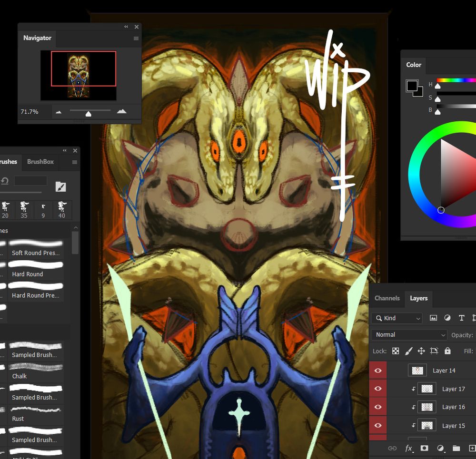The width and height of the screenshot is (476, 459).
Task: Select the Hard Round brush
Action: [x=36, y=269]
